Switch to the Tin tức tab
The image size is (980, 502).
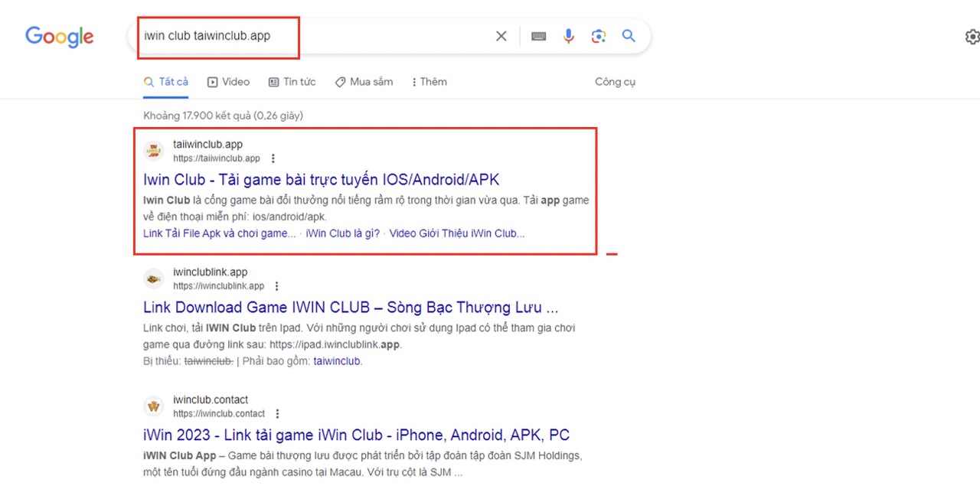[292, 82]
